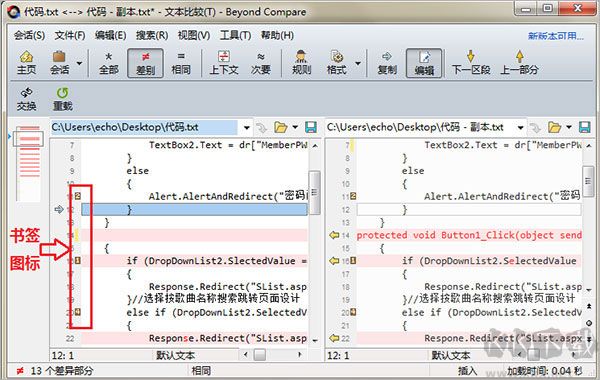Open the 规则 rules icon

[x=302, y=63]
